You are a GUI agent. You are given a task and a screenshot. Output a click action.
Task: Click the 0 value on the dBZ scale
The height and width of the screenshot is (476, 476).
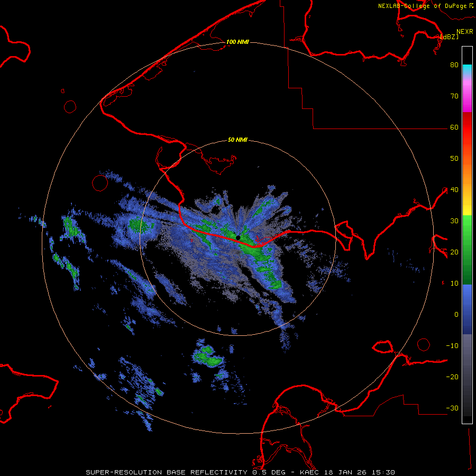coord(456,315)
